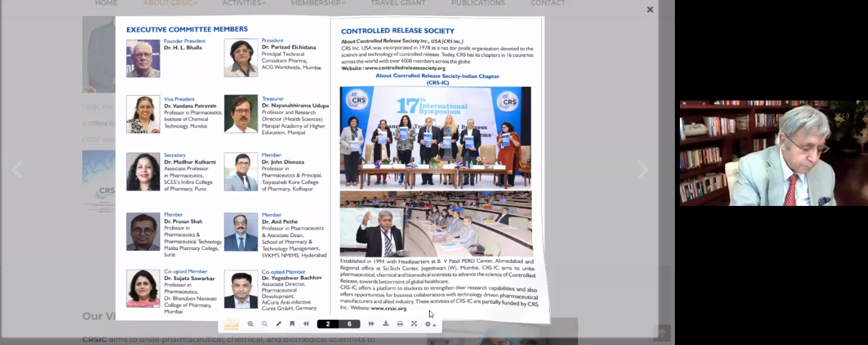The height and width of the screenshot is (345, 868).
Task: Close the flipbook lightbox with X
Action: tap(650, 10)
